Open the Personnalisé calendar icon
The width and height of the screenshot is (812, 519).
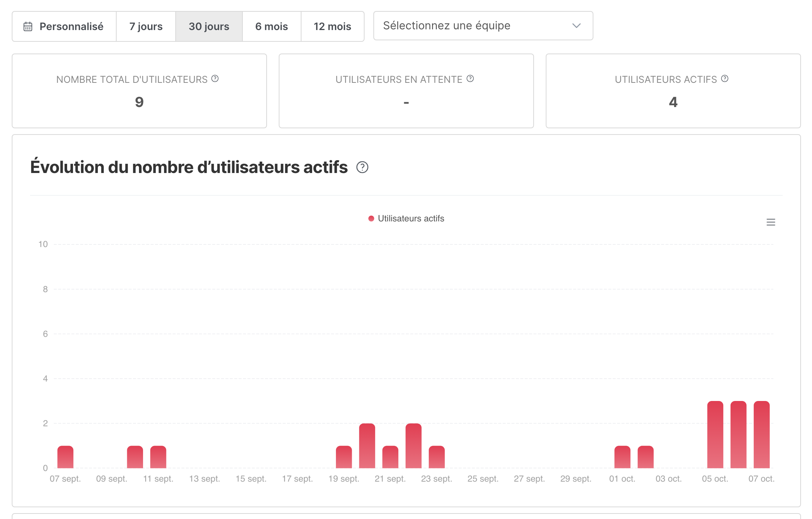point(28,26)
